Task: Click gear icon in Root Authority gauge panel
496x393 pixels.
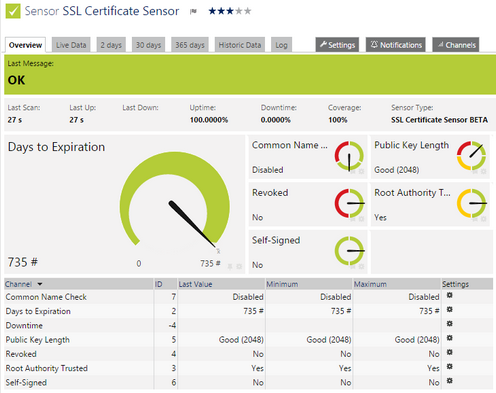Action: coord(484,219)
